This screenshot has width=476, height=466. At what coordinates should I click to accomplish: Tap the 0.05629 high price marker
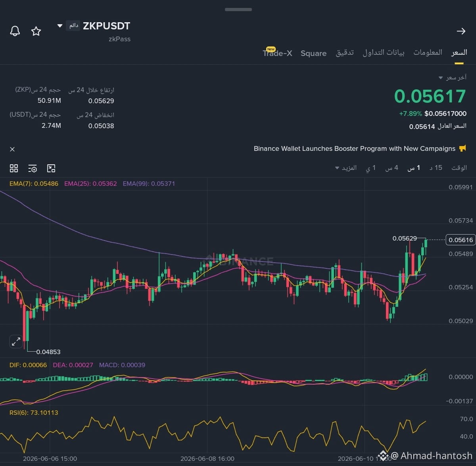pos(405,239)
